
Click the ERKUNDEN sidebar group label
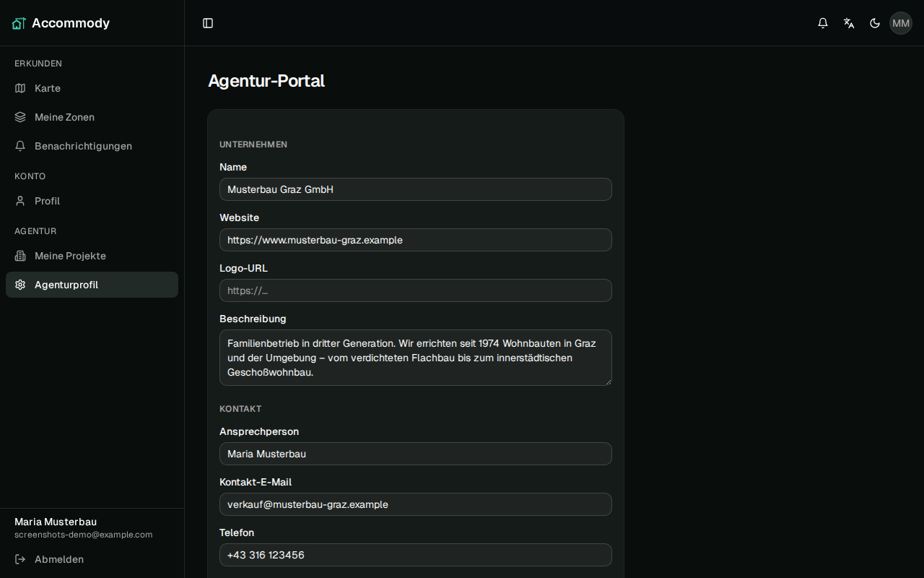(x=38, y=64)
